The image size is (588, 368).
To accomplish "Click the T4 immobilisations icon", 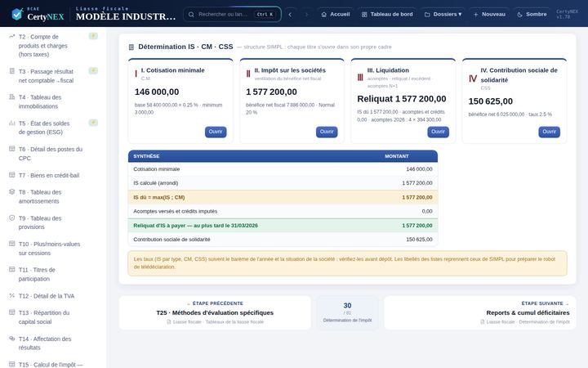I will (x=12, y=96).
